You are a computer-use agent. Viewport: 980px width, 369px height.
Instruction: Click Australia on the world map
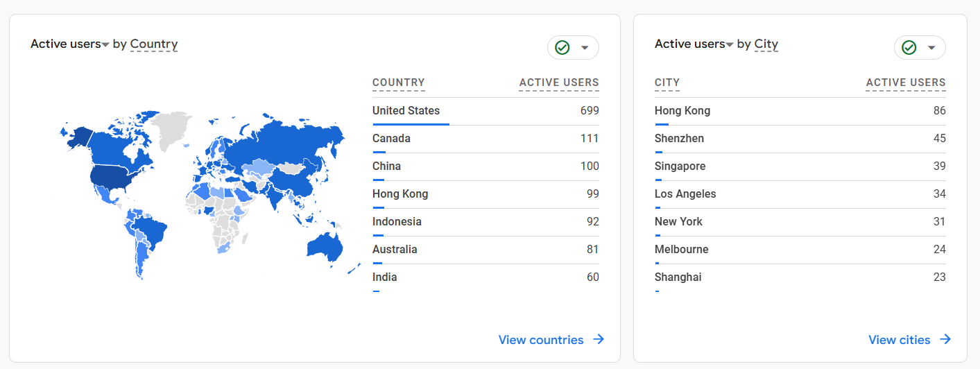point(325,246)
